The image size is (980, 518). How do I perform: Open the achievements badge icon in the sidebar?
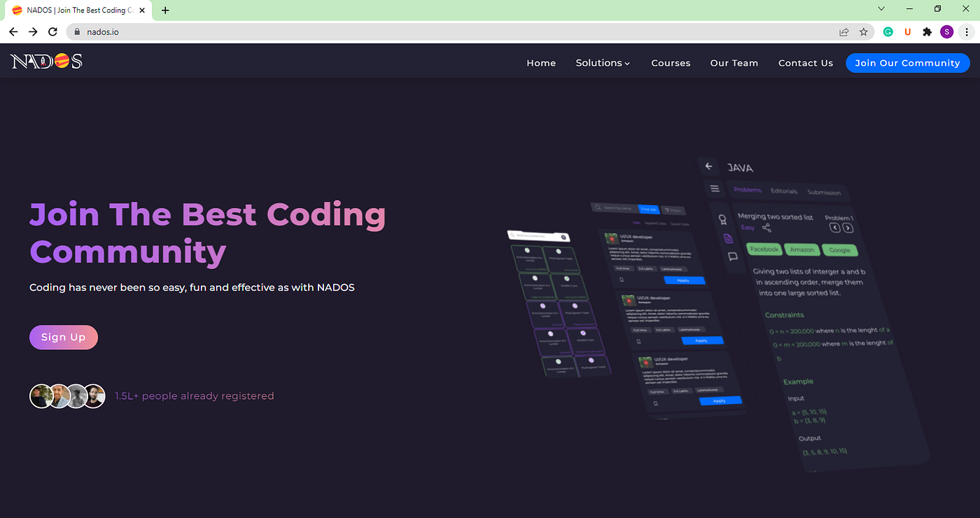click(x=722, y=220)
